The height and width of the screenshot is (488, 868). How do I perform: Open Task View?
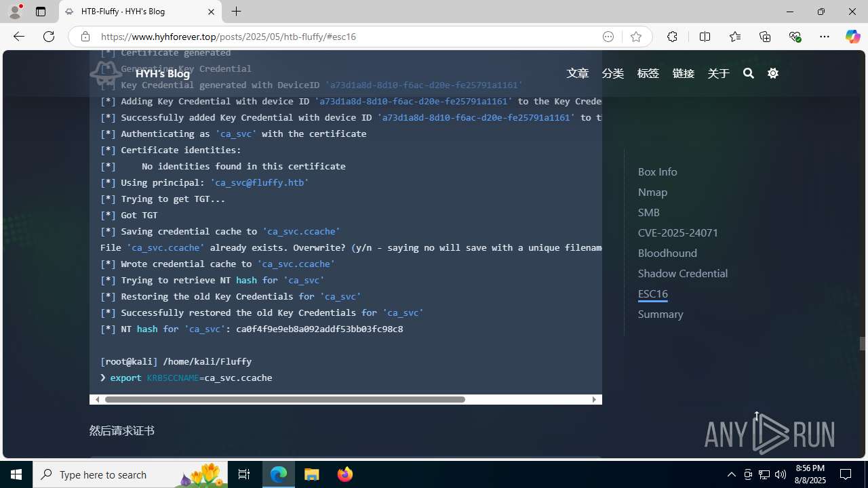click(244, 474)
